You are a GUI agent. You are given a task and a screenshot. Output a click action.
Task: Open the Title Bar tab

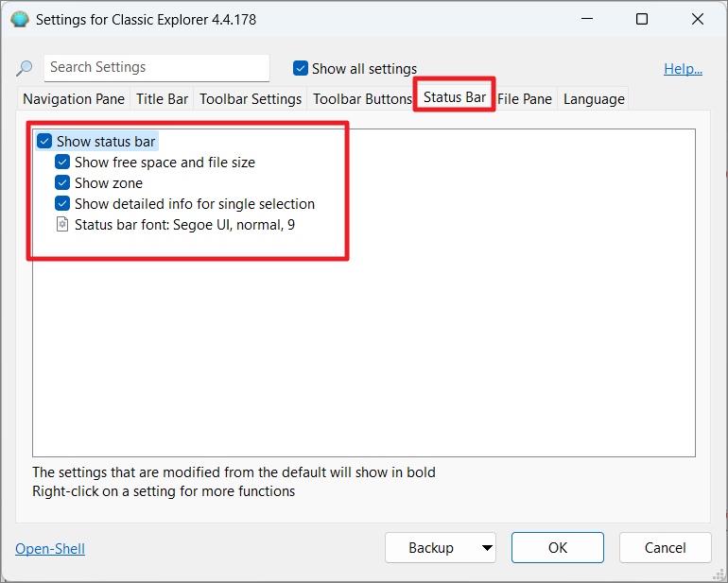click(162, 99)
